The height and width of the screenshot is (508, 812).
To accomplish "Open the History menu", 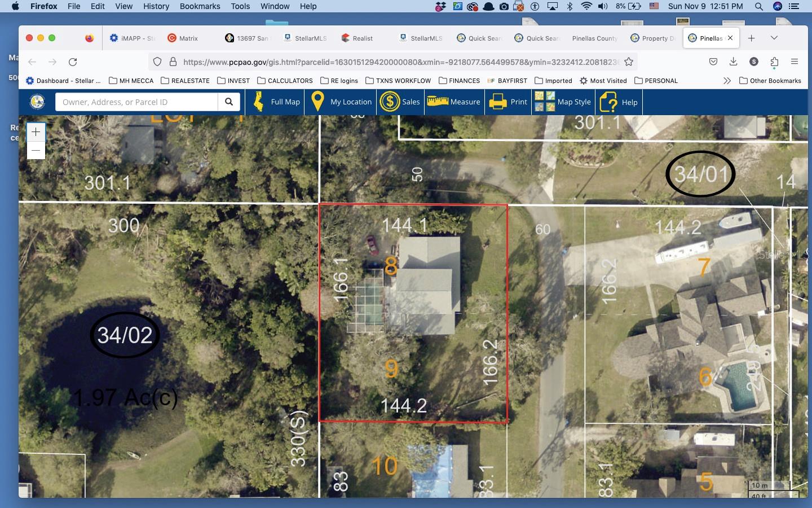I will tap(156, 6).
